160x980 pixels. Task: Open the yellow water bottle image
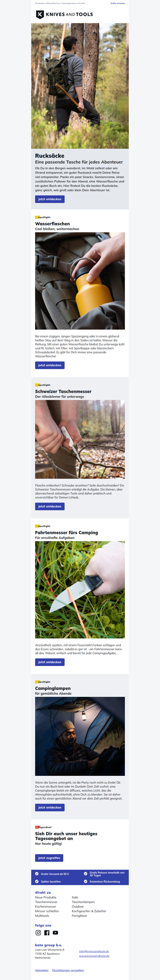[x=80, y=281]
